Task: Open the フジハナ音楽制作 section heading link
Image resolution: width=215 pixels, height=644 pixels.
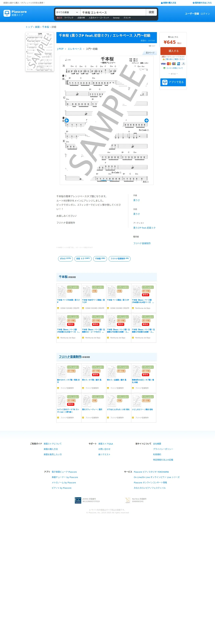Action: click(x=70, y=357)
